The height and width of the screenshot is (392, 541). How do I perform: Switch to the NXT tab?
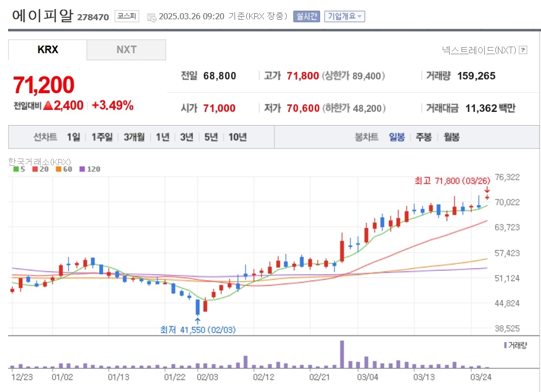126,50
